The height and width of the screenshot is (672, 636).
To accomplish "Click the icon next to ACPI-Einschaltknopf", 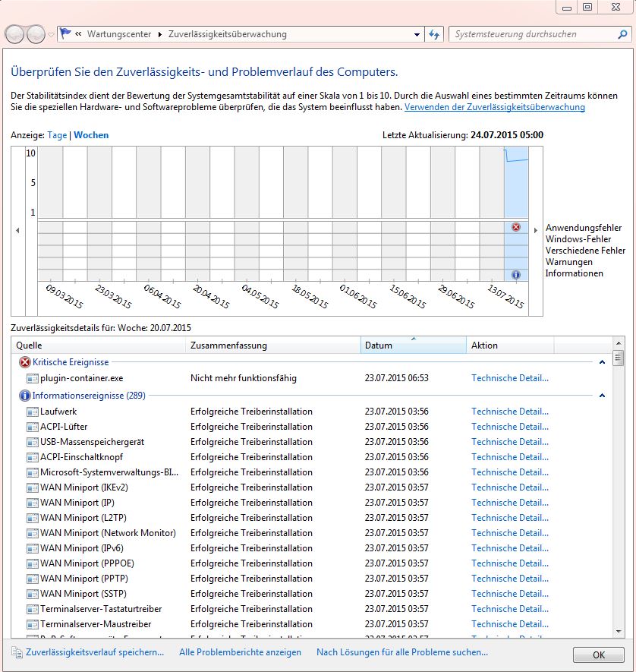I will tap(32, 457).
